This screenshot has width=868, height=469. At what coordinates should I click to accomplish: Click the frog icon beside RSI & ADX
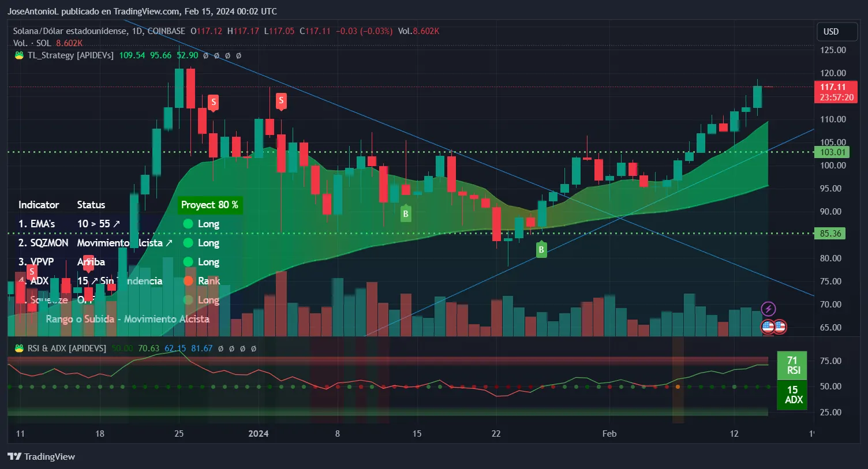pos(19,348)
